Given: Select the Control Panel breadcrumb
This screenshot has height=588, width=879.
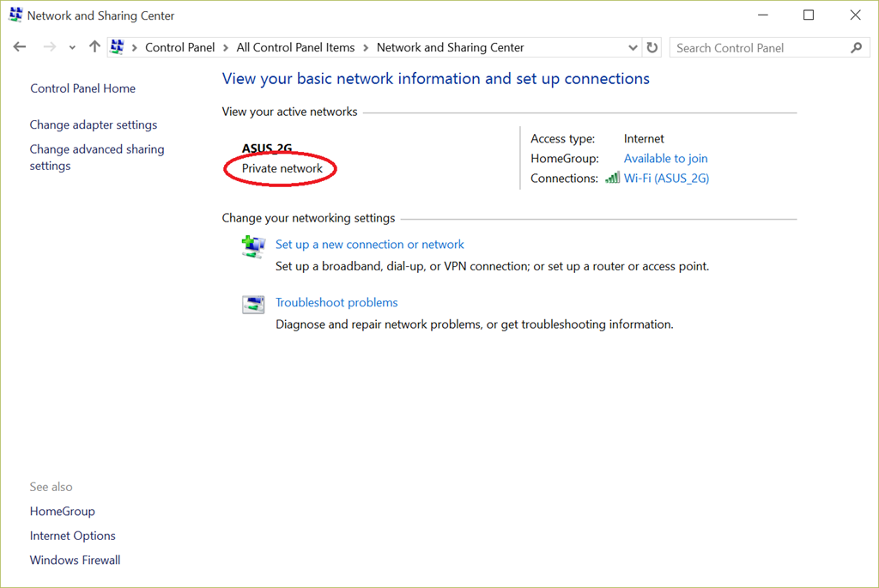Looking at the screenshot, I should tap(180, 48).
